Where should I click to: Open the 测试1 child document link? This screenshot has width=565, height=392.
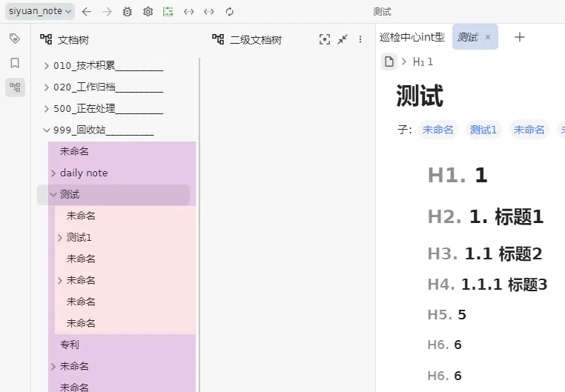(x=483, y=130)
